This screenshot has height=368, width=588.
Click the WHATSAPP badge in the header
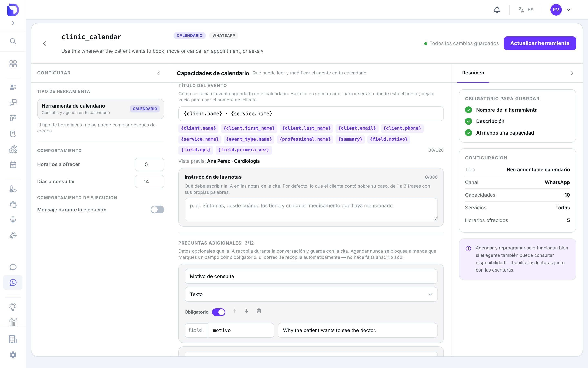point(224,36)
